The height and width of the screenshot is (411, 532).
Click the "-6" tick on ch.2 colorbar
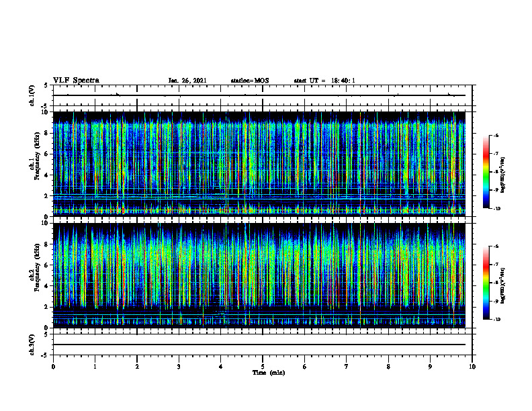(x=496, y=246)
